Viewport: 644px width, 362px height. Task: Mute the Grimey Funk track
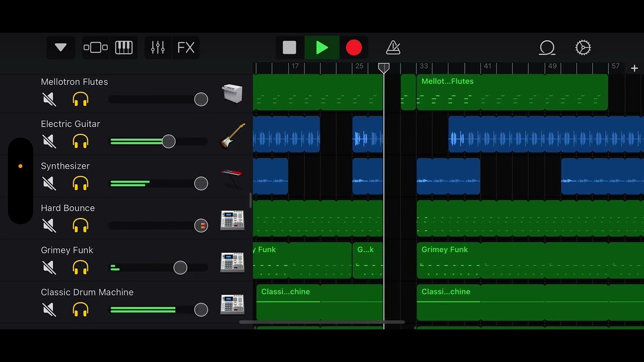click(49, 268)
